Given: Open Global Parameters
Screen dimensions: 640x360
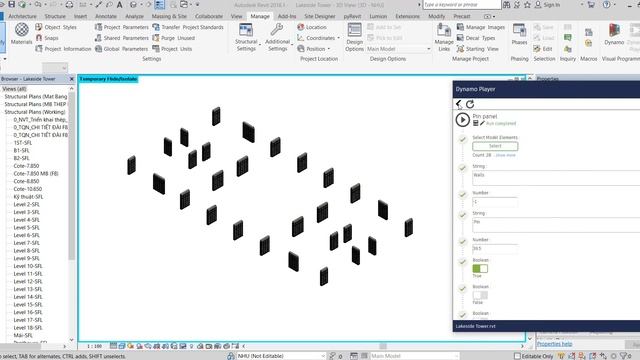Looking at the screenshot, I should (x=121, y=49).
